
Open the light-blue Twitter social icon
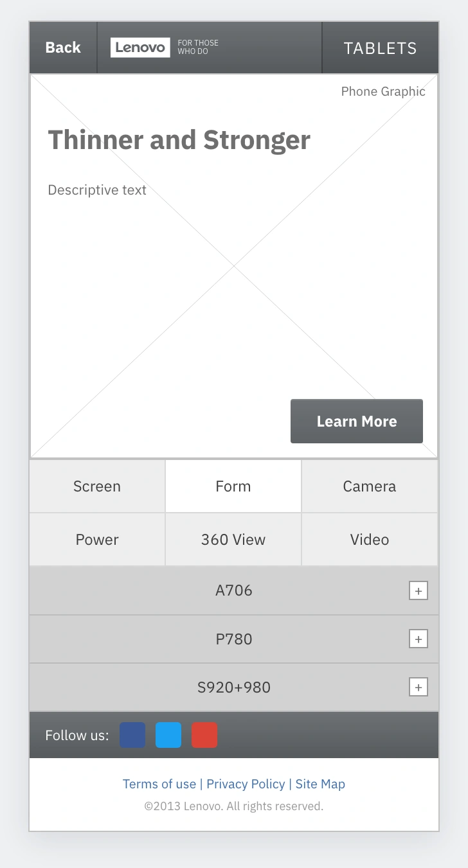168,735
